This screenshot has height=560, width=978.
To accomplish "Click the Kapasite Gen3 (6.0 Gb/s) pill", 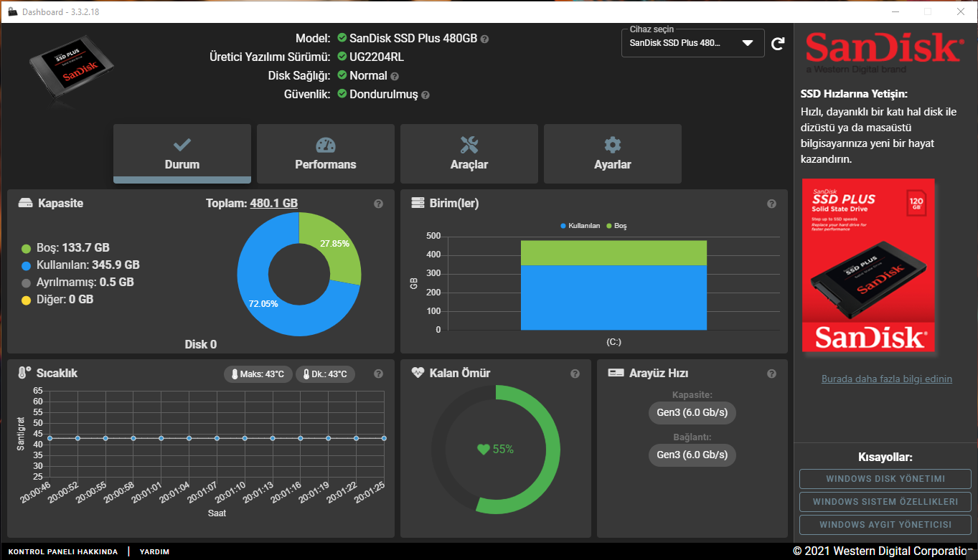I will 692,413.
